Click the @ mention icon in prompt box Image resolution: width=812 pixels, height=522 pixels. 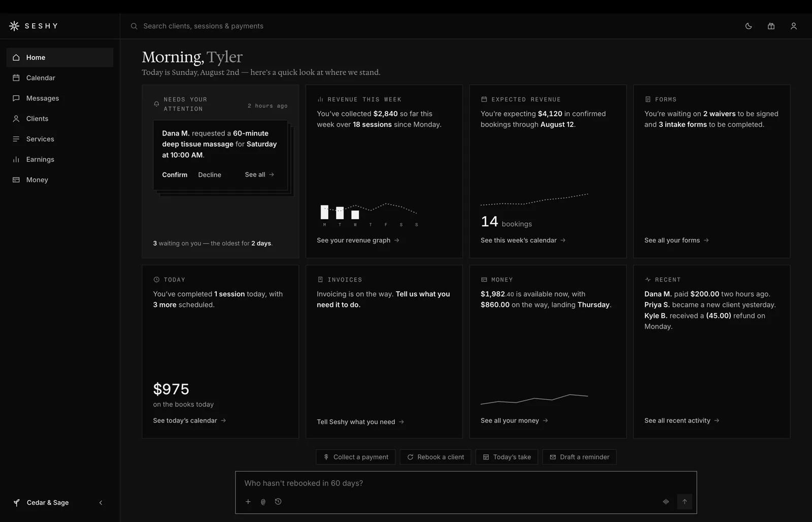(x=263, y=502)
